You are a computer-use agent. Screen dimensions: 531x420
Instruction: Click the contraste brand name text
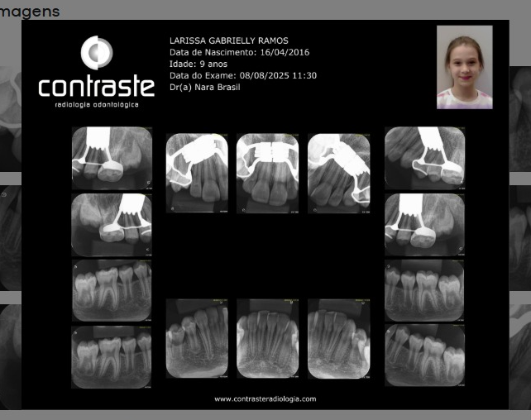(x=97, y=86)
